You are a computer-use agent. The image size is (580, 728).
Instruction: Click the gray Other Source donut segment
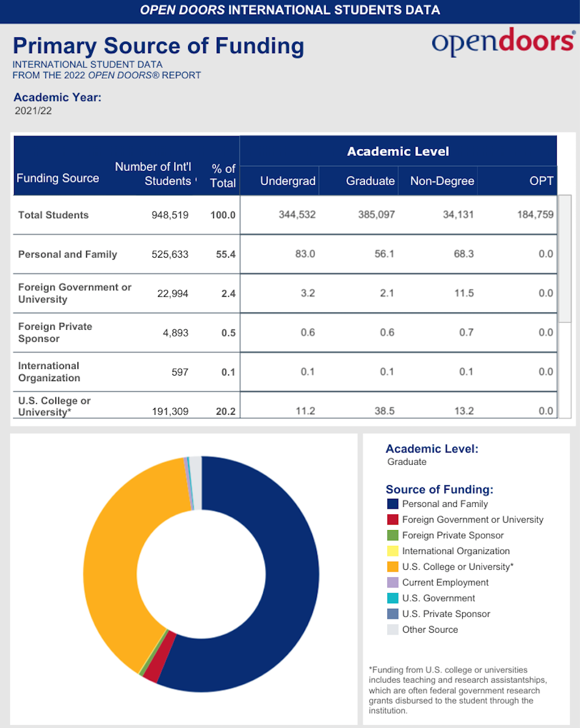click(195, 483)
